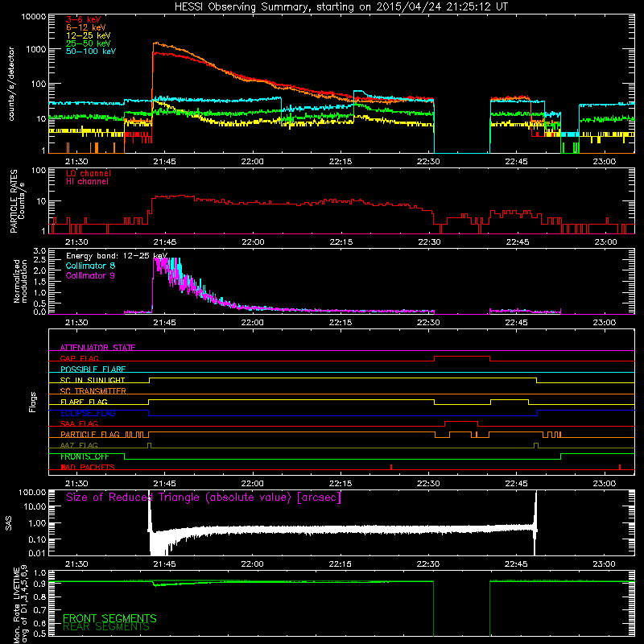Click the POSSIBLE FLARE flag label

click(93, 369)
